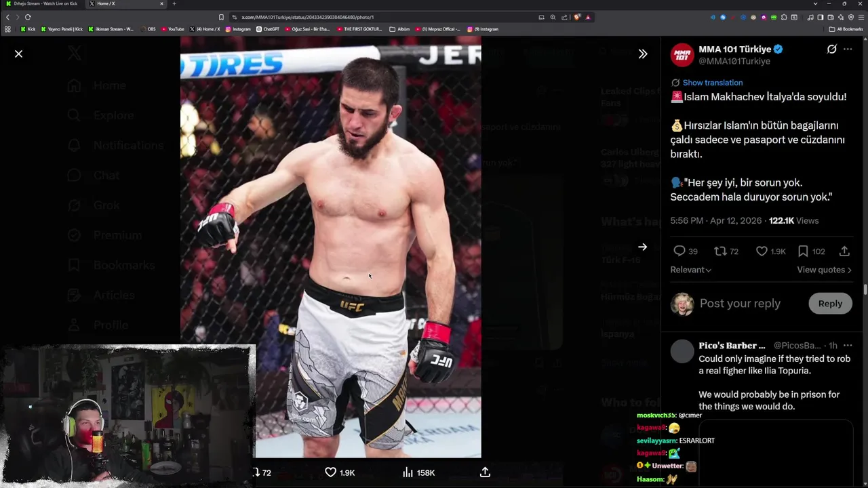Toggle browser sidebar panel icon
The width and height of the screenshot is (868, 488).
click(x=821, y=17)
